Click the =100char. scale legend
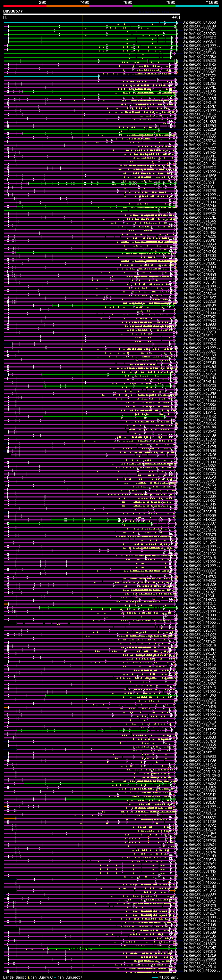The height and width of the screenshot is (980, 222). pos(164,977)
